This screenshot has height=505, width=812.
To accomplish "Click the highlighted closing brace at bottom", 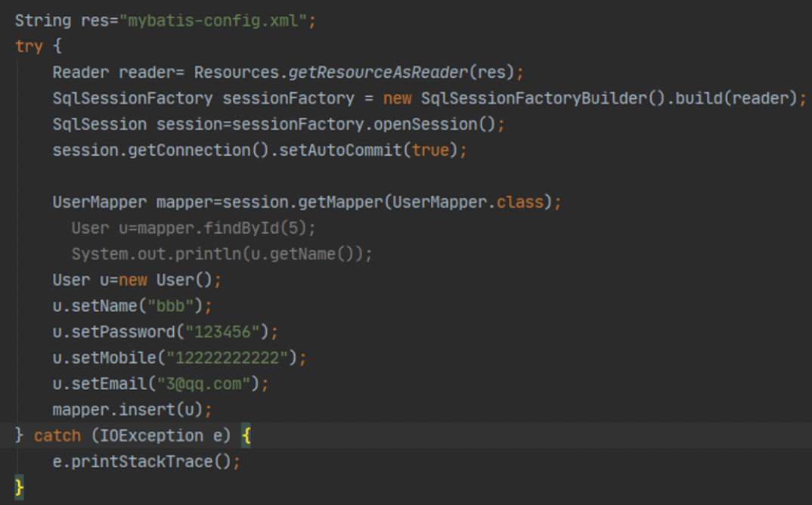I will click(x=20, y=488).
